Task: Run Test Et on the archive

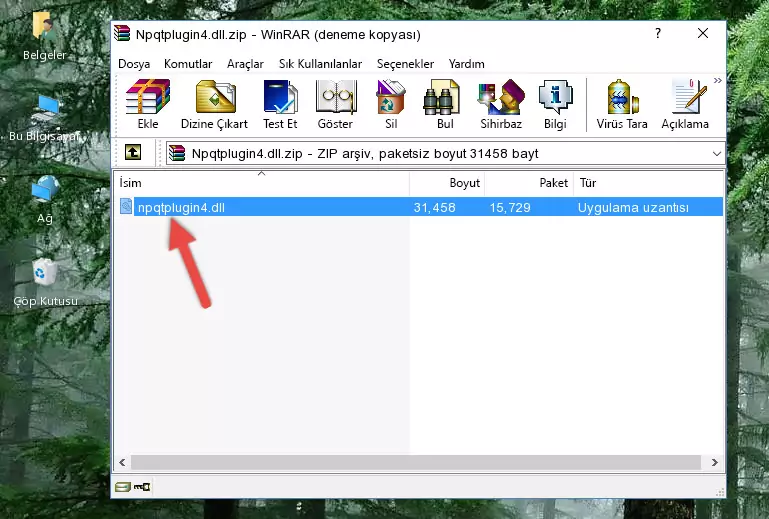Action: (x=280, y=104)
